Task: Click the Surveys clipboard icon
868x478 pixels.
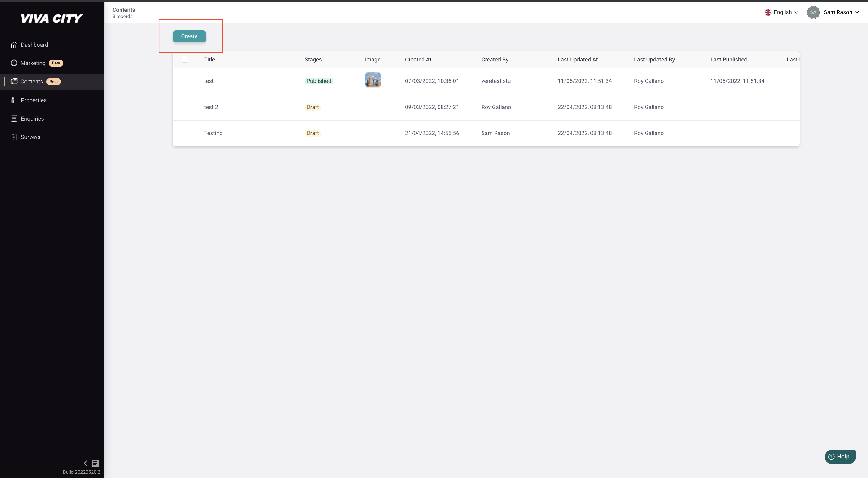Action: point(14,137)
